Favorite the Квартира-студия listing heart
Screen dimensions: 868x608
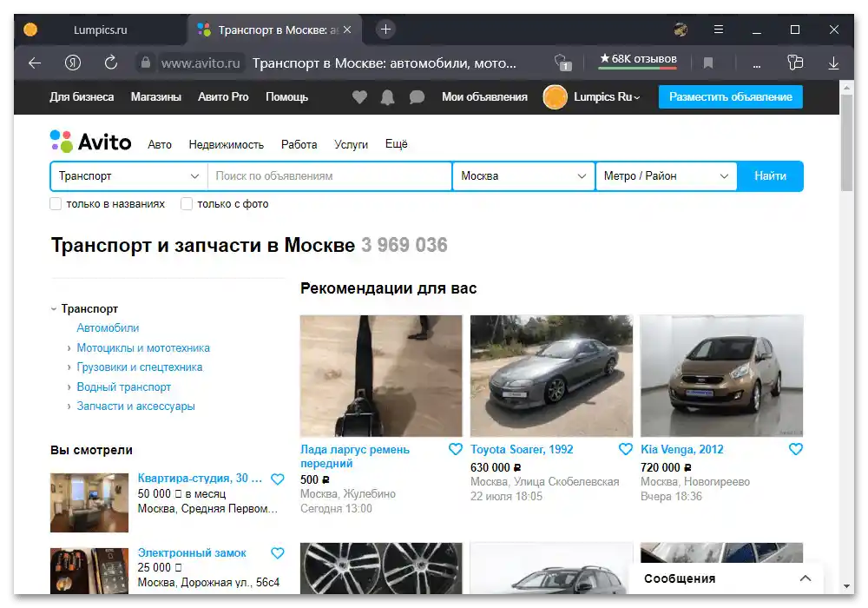coord(278,479)
